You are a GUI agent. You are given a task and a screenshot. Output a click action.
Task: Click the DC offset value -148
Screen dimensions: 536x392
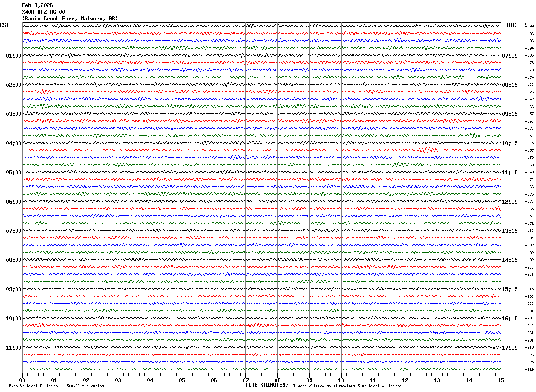529,143
